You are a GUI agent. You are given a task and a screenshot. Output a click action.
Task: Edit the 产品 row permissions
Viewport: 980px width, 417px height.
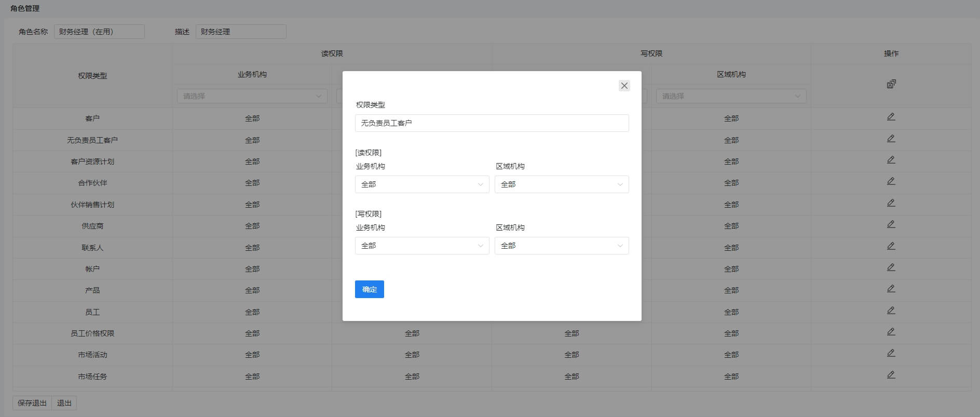click(891, 289)
